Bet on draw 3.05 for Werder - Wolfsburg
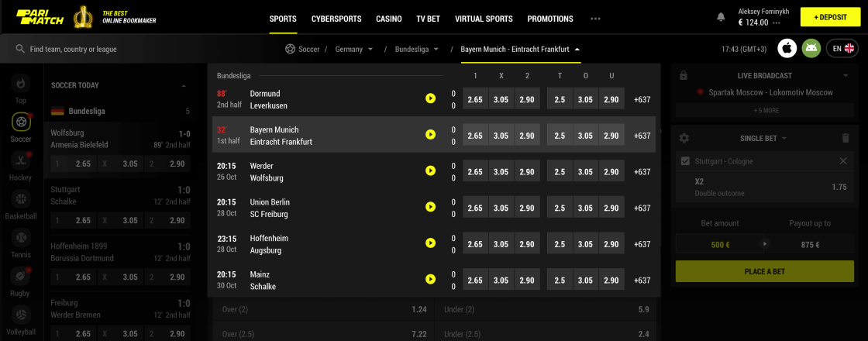Screen dimensions: 868x341 click(501, 171)
